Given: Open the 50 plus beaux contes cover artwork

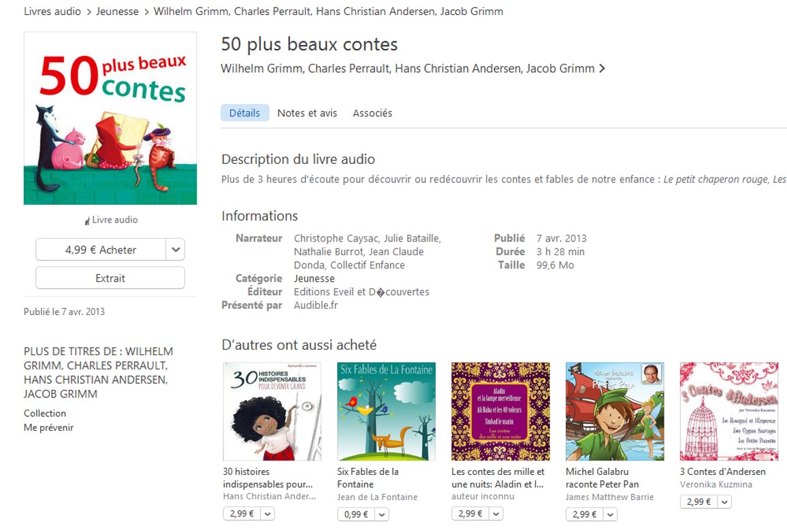Looking at the screenshot, I should tap(110, 118).
